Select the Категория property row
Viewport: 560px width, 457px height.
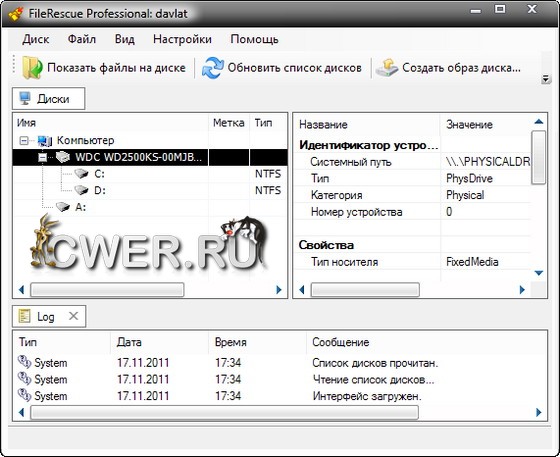click(412, 195)
